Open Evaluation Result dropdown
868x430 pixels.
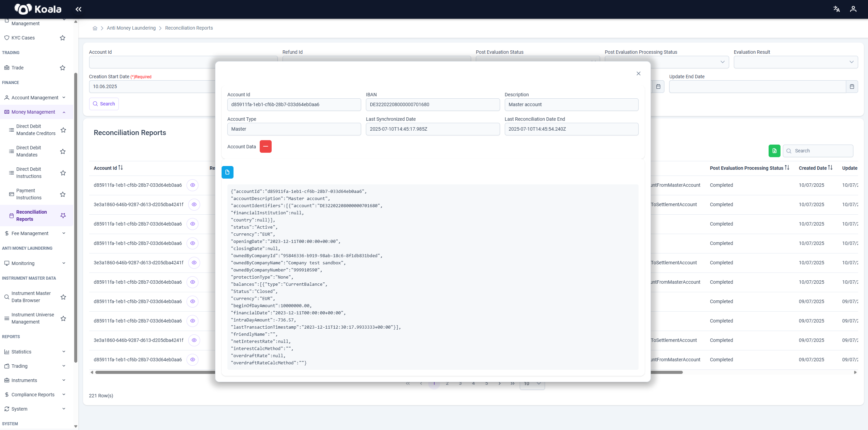click(x=795, y=62)
